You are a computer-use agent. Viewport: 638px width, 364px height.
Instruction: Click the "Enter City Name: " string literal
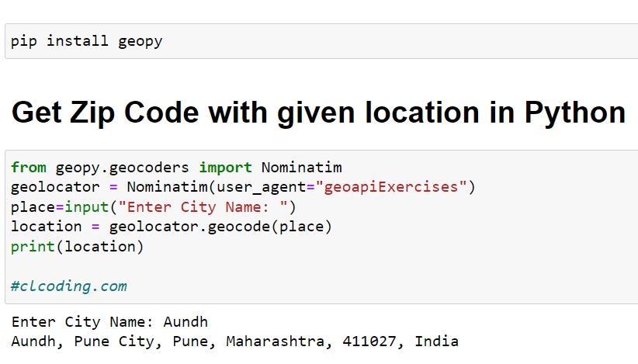(203, 207)
